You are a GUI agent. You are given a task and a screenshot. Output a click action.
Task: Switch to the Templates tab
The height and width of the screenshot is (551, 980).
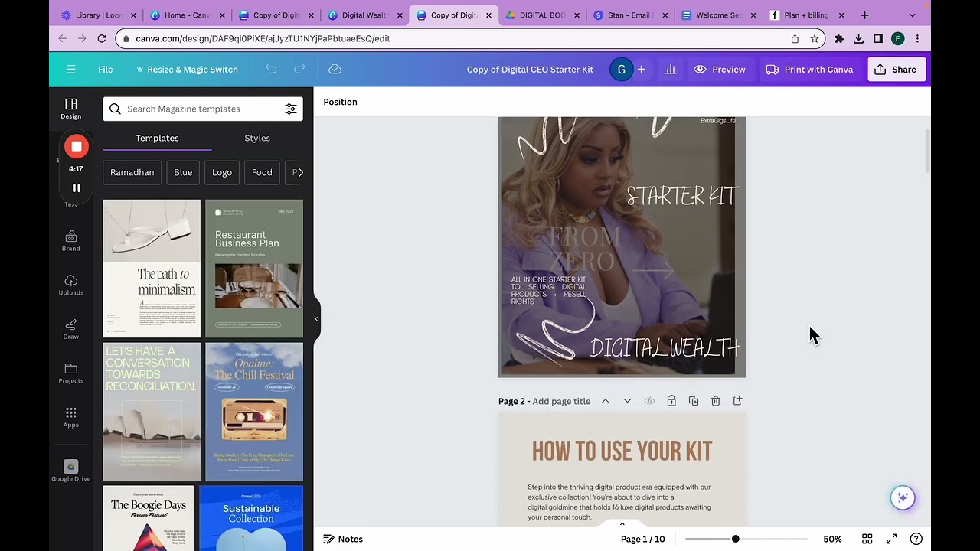(x=157, y=139)
